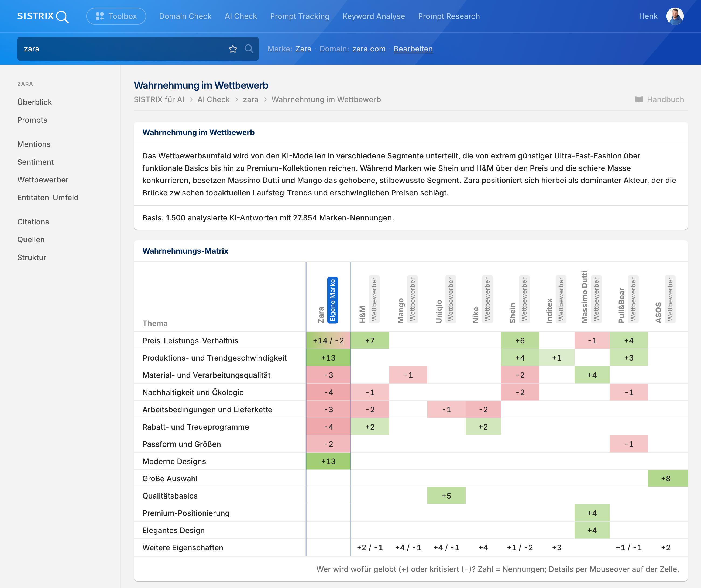
Task: Open Keyword Analyse menu item
Action: [x=373, y=16]
